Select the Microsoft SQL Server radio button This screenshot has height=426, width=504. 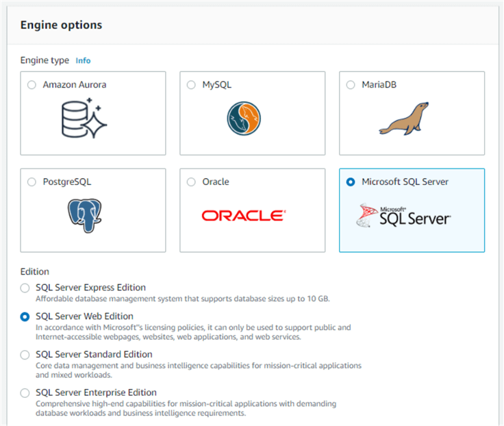(x=351, y=182)
